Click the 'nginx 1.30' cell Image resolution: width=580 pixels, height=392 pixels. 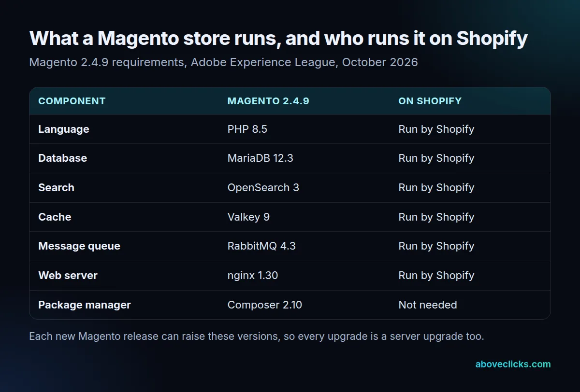click(x=253, y=276)
